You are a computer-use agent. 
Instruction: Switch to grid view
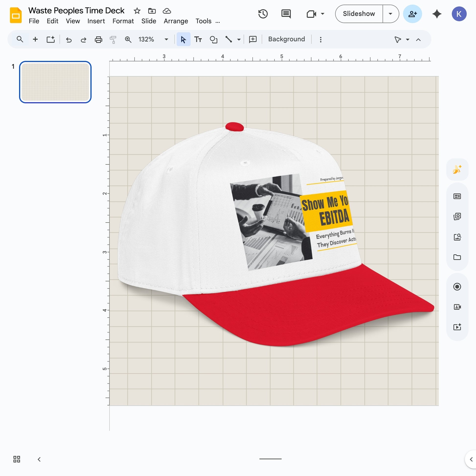[x=17, y=459]
